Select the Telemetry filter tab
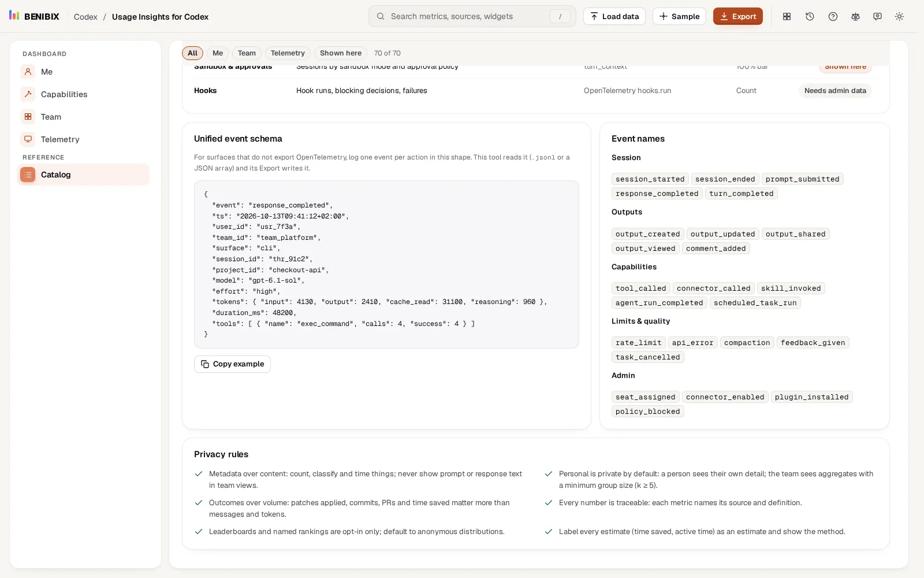This screenshot has width=924, height=578. point(288,53)
